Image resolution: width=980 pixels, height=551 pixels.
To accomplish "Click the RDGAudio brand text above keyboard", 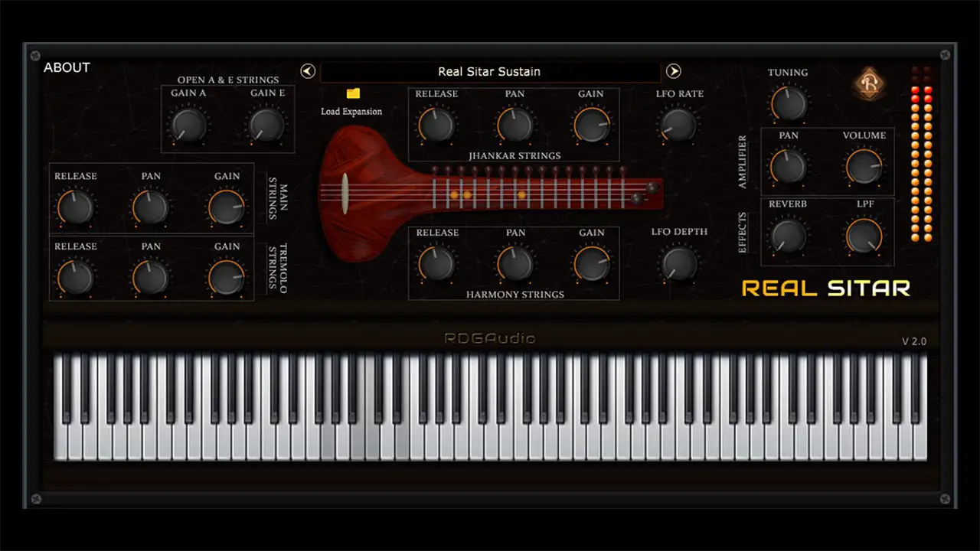I will pyautogui.click(x=490, y=338).
